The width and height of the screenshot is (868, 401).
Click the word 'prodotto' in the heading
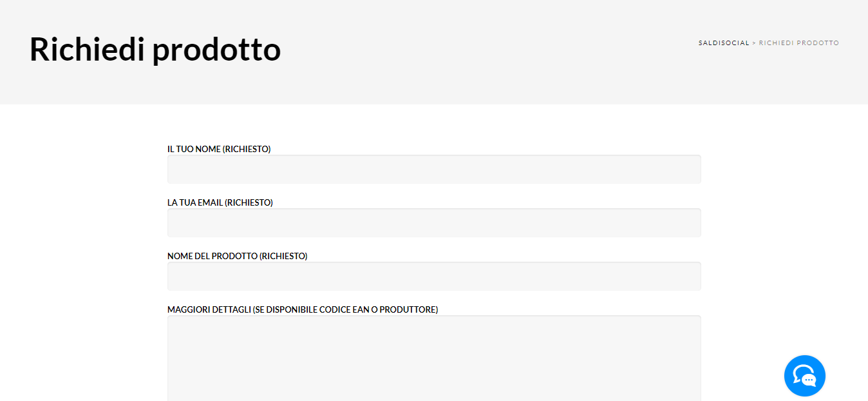point(217,50)
